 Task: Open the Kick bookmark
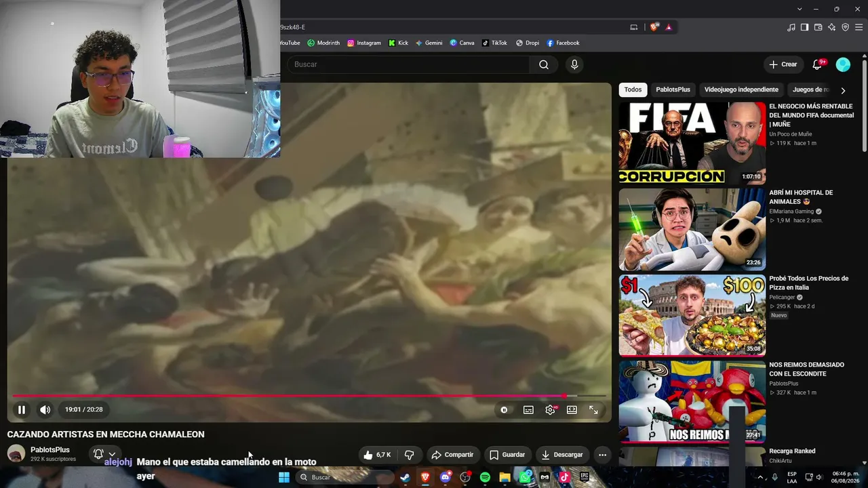(x=398, y=43)
